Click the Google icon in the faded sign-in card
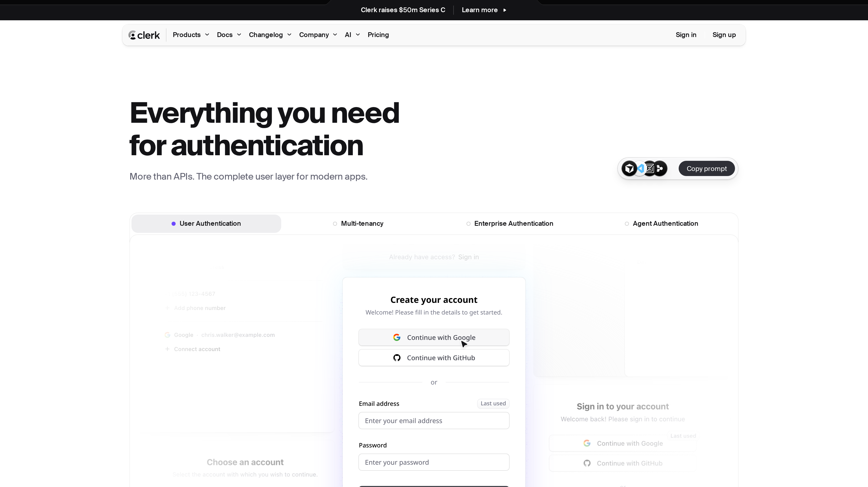The height and width of the screenshot is (487, 868). [587, 443]
